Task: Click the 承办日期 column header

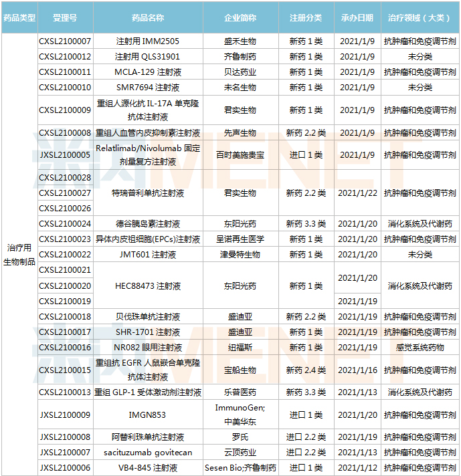Action: 357,17
